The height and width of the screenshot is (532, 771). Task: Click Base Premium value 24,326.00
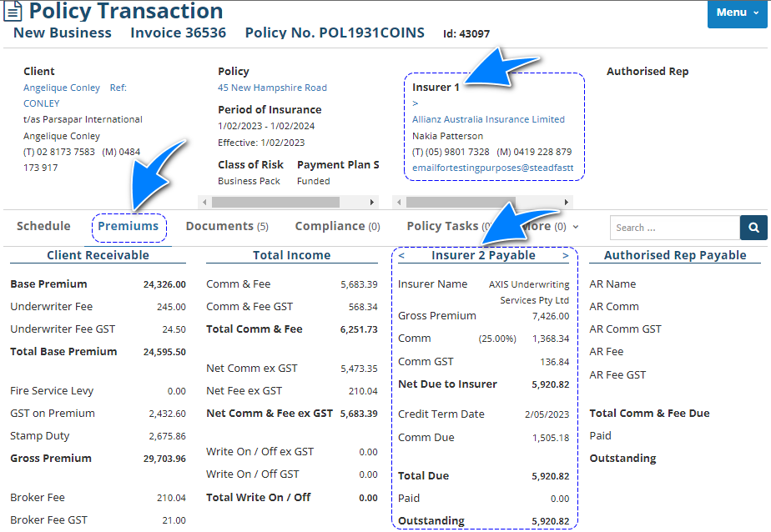164,284
